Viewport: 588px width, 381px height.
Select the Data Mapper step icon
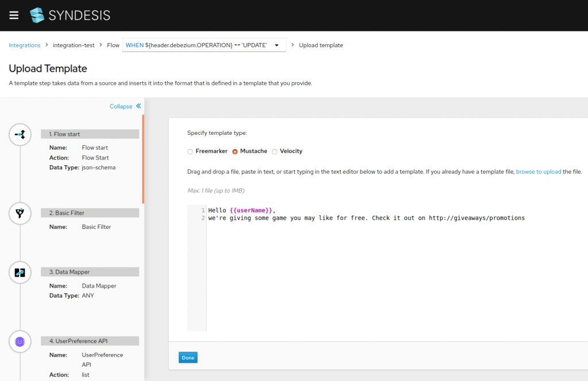tap(20, 273)
